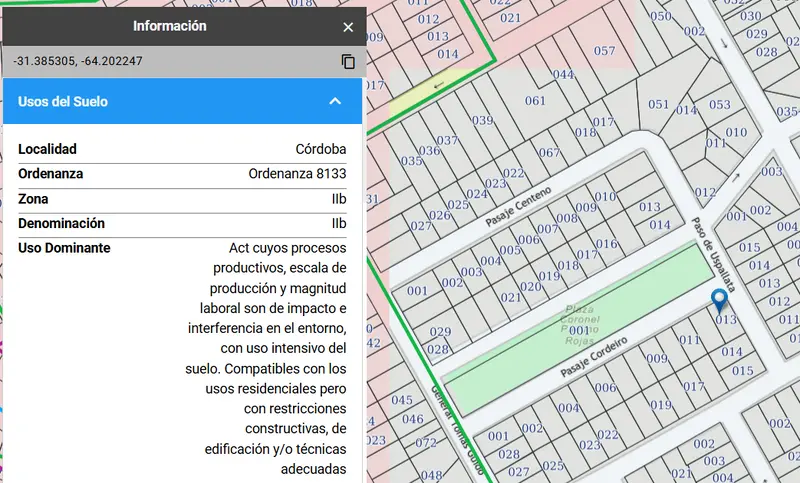Click the one-way arrow on the yellow street

click(439, 86)
